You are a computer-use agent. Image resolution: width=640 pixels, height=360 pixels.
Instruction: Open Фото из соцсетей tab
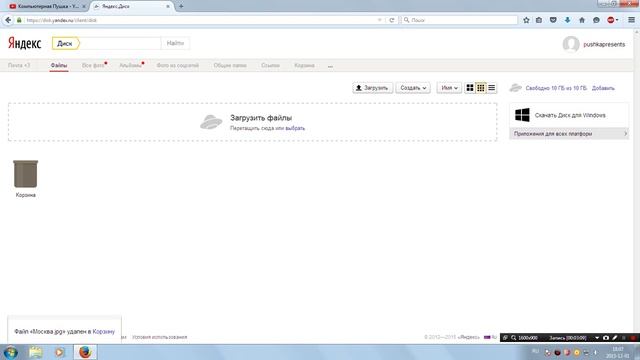(178, 65)
